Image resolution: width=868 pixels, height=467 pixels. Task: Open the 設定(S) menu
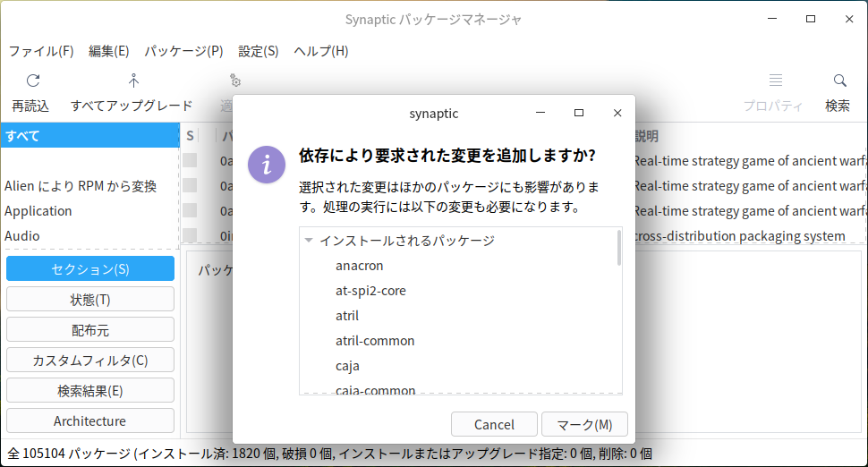click(258, 52)
